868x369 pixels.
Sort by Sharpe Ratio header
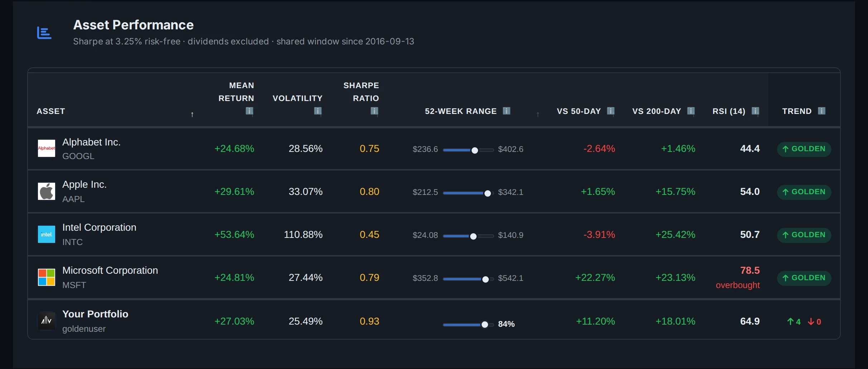[x=361, y=92]
